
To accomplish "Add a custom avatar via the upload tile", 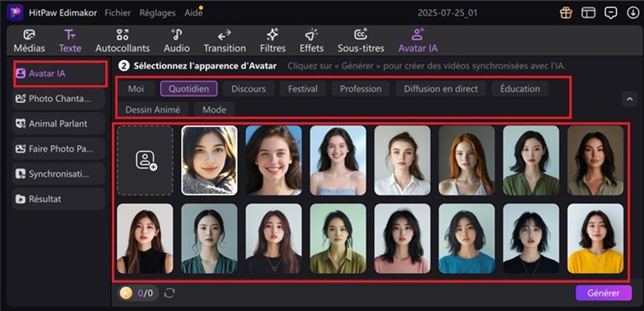I will point(145,160).
